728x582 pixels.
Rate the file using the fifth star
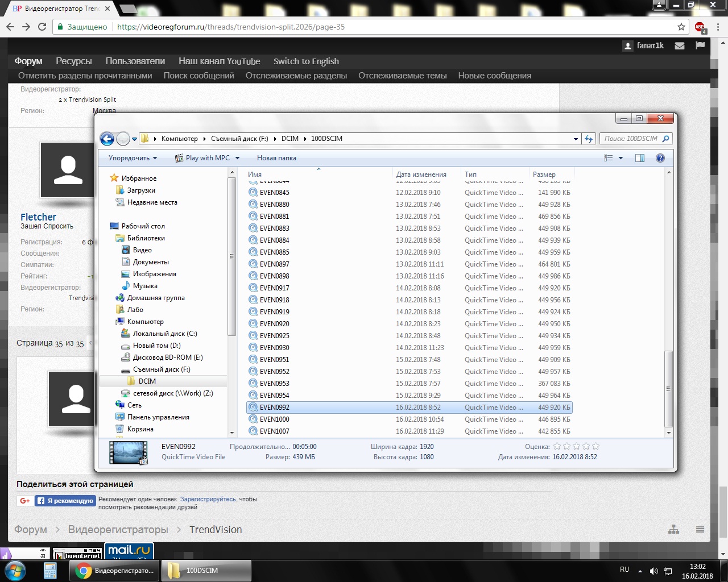pyautogui.click(x=596, y=447)
